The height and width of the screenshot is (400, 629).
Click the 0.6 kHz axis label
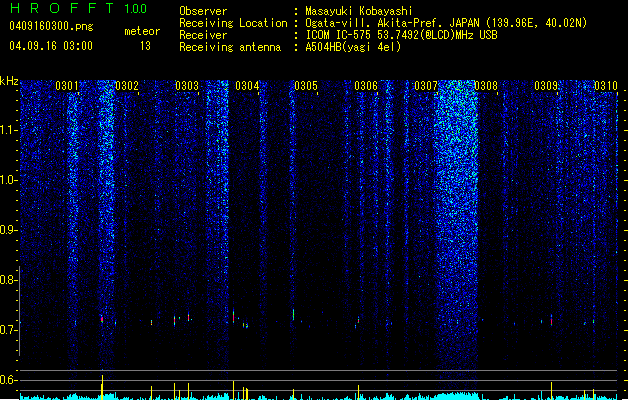tap(8, 380)
